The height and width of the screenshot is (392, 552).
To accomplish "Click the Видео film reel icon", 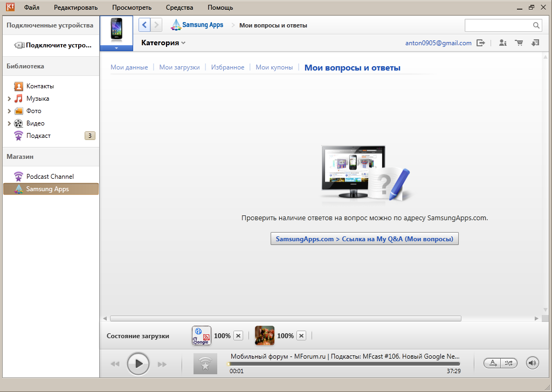I will pos(18,123).
